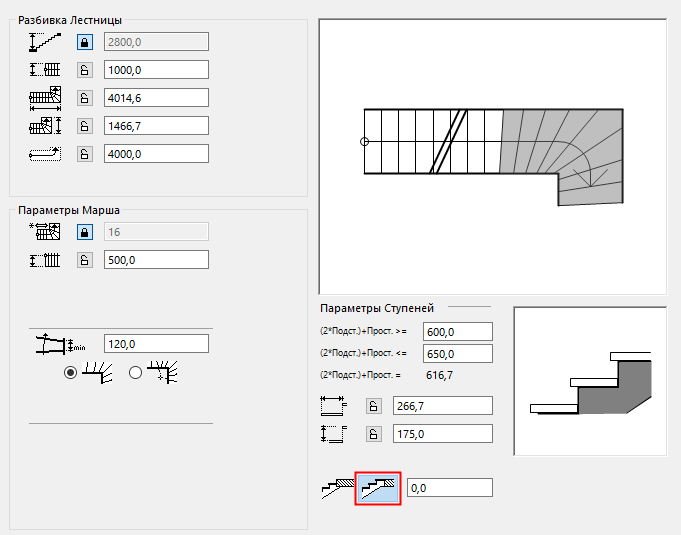Select the second winder layout radio button
Image resolution: width=681 pixels, height=535 pixels.
point(136,372)
